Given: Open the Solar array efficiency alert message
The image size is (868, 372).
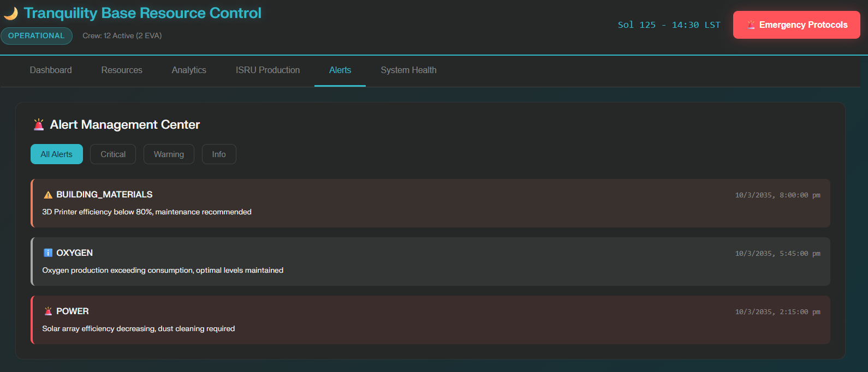Looking at the screenshot, I should pos(139,329).
